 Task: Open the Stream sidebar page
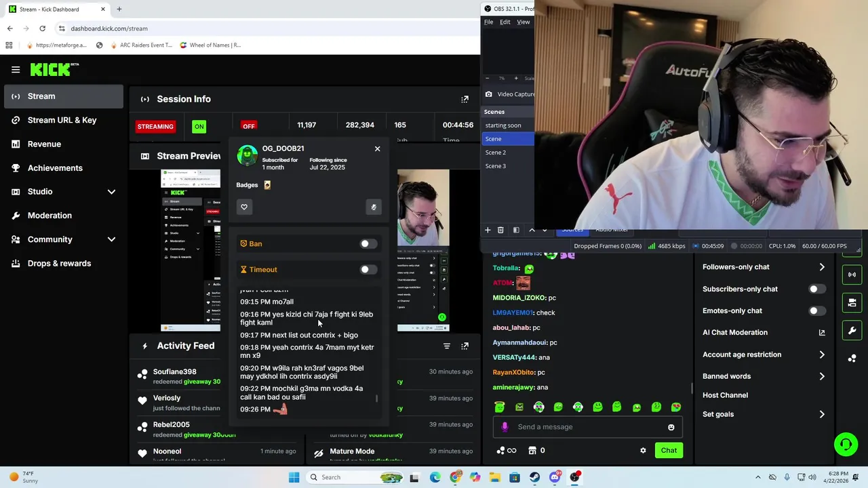(63, 96)
